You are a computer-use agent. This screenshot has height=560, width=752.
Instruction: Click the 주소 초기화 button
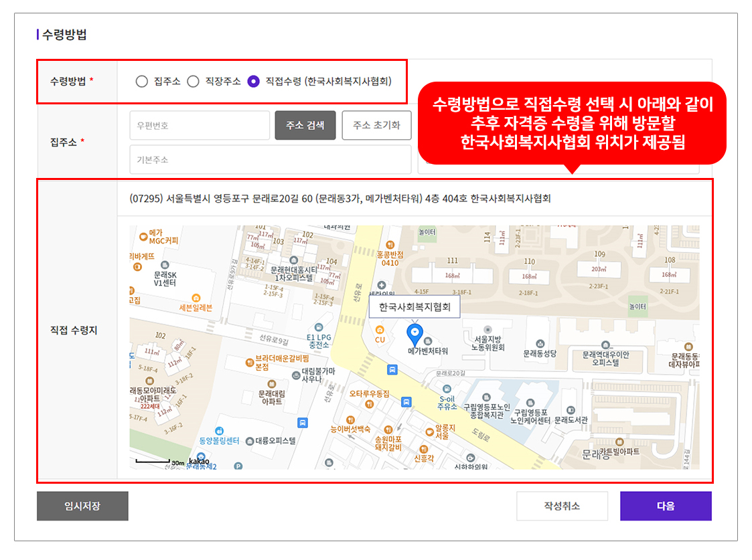376,125
